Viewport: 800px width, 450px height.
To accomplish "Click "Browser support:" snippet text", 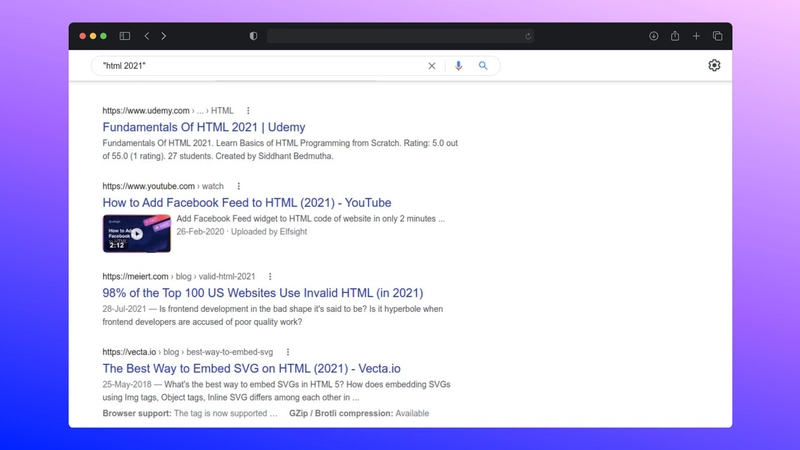I will 137,413.
